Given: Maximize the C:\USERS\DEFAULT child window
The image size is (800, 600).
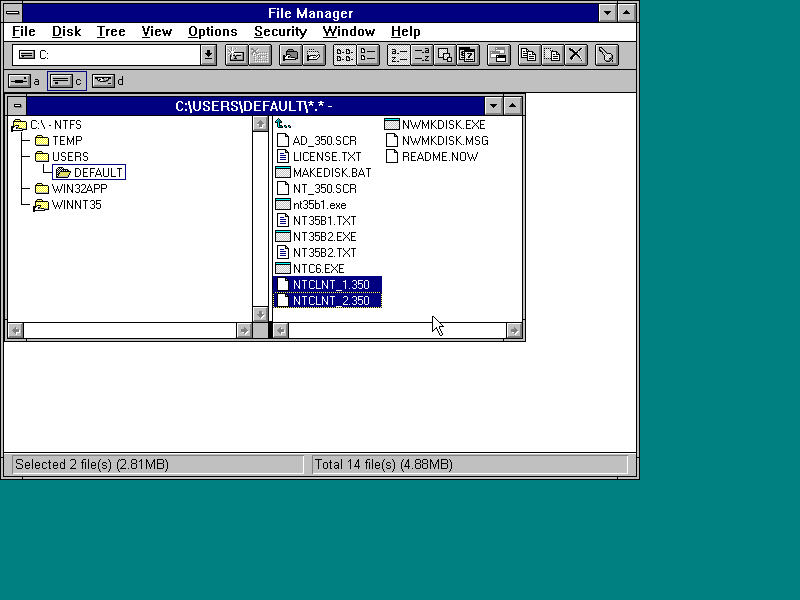Looking at the screenshot, I should tap(513, 106).
